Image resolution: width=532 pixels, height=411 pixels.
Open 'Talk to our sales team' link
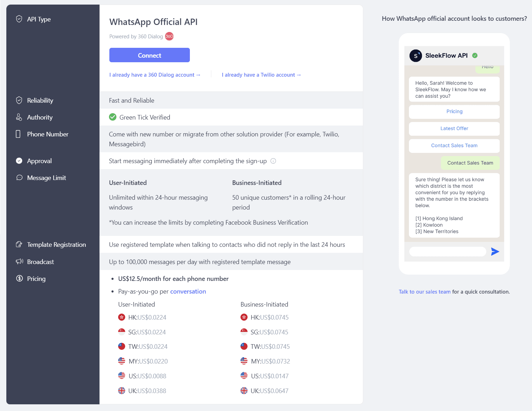pyautogui.click(x=424, y=292)
